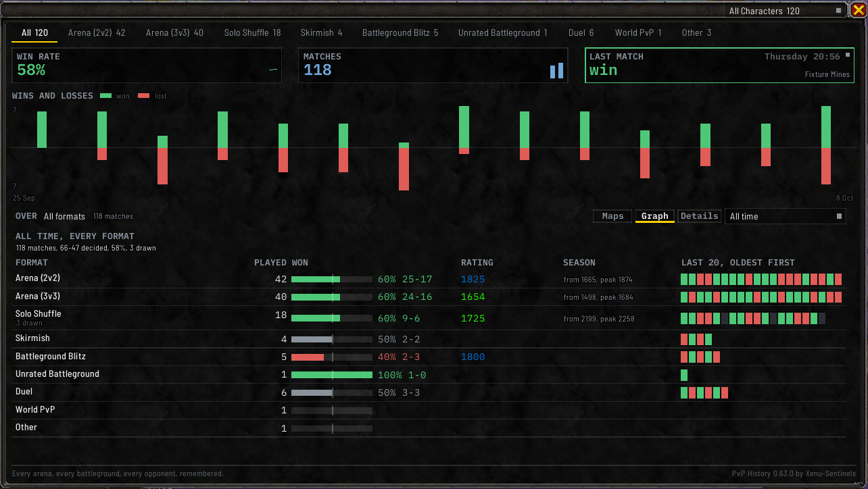The height and width of the screenshot is (489, 868).
Task: Switch to the All 120 tab
Action: click(34, 32)
